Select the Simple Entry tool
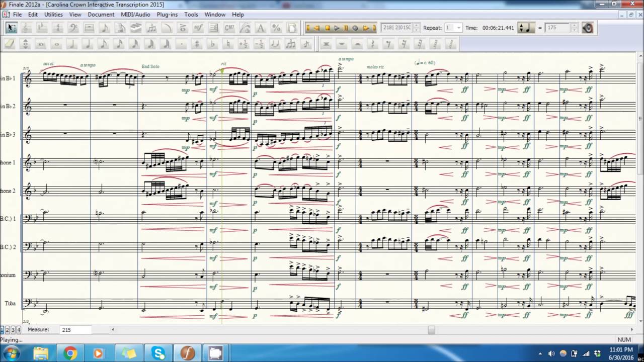 click(x=105, y=28)
